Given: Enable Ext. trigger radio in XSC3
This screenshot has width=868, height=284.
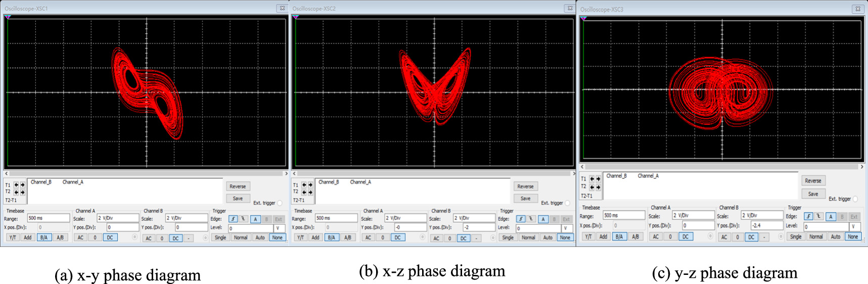Looking at the screenshot, I should (855, 199).
